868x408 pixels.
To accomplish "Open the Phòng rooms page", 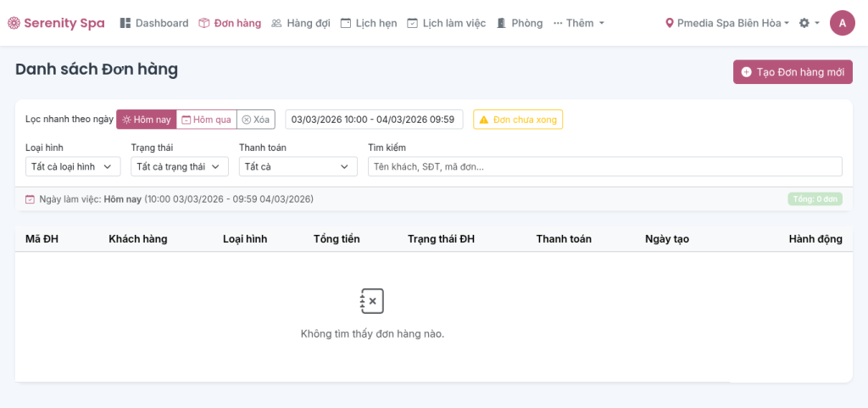I will click(519, 23).
